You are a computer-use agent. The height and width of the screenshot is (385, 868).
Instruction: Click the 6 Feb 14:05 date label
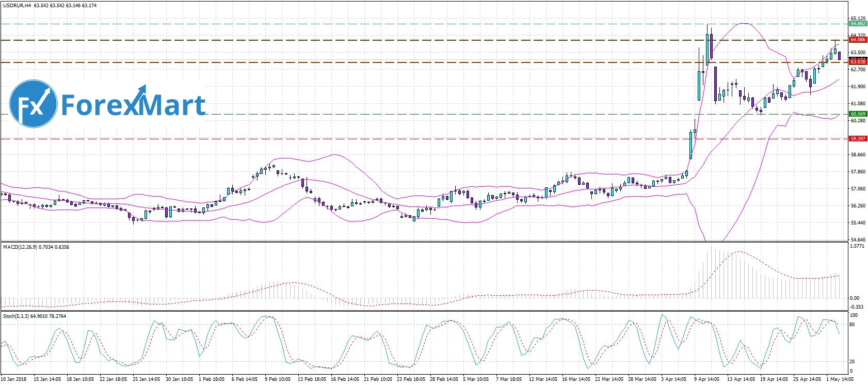(x=246, y=379)
